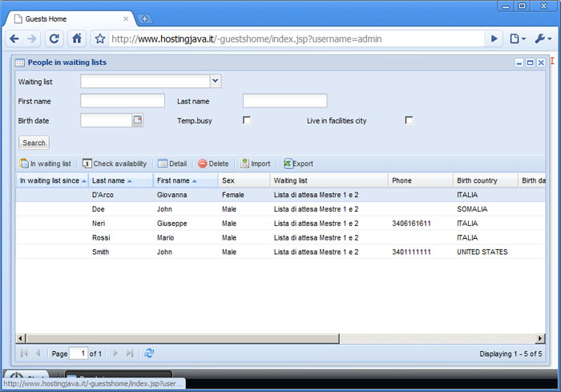This screenshot has height=392, width=561.
Task: Export the list to file
Action: (x=298, y=164)
